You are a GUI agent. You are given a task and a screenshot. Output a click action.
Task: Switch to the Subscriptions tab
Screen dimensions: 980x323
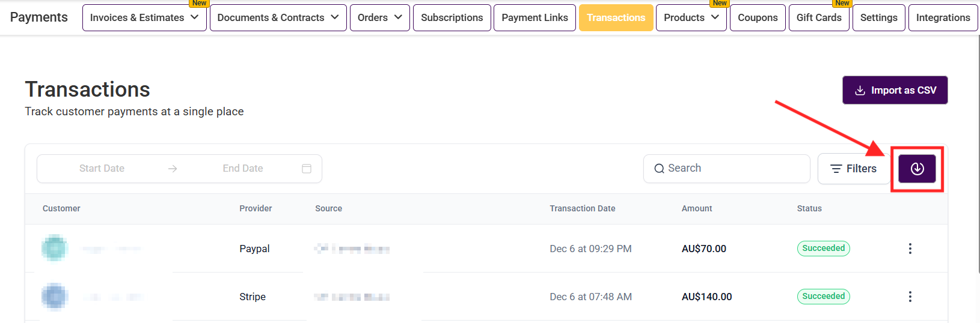[x=452, y=17]
